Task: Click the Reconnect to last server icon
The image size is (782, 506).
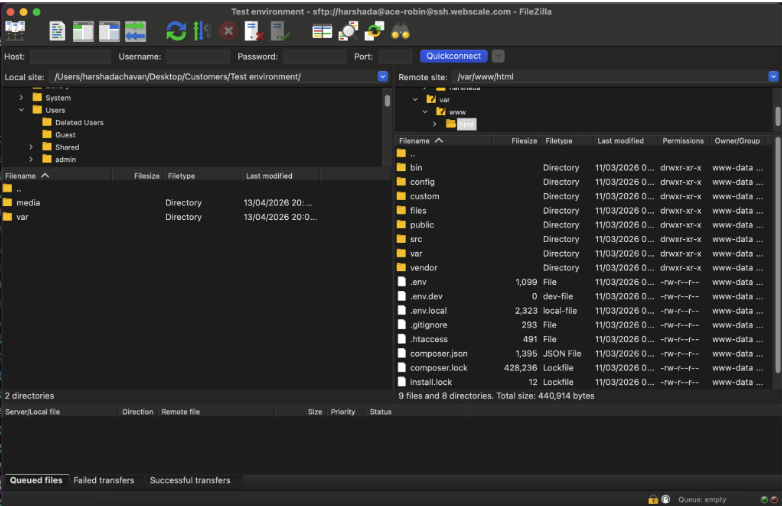Action: click(280, 31)
